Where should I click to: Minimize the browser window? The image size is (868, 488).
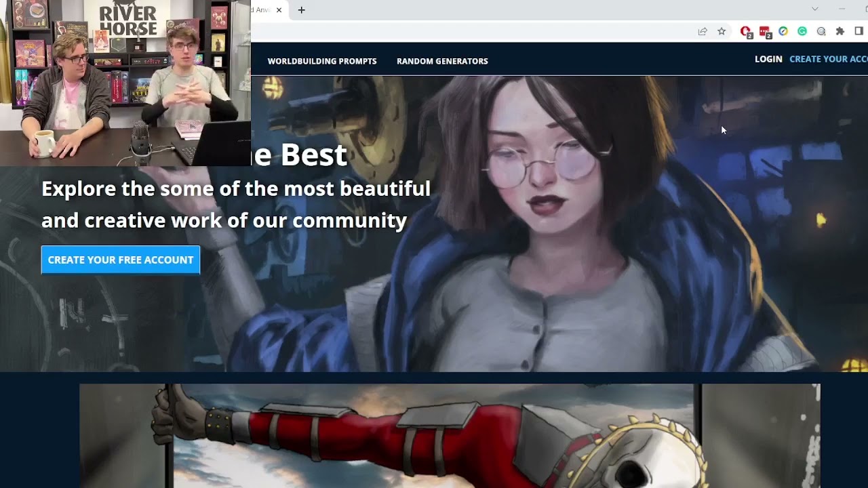(842, 9)
